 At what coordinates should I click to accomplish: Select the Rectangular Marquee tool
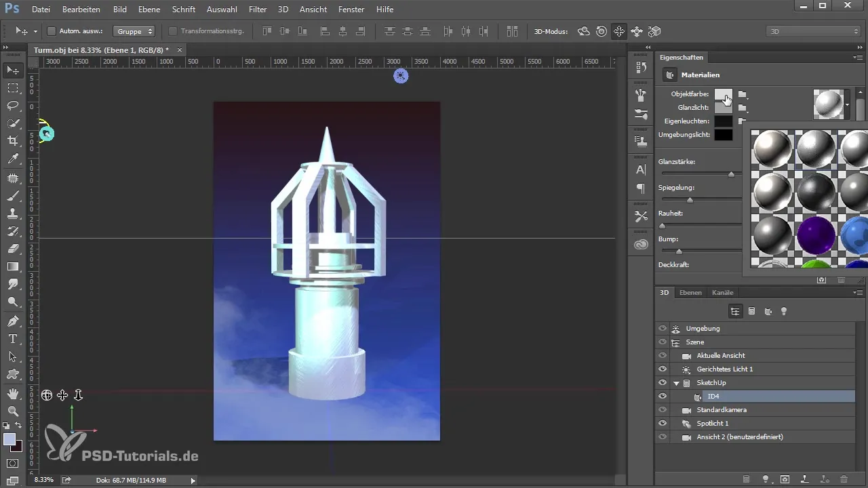point(13,87)
